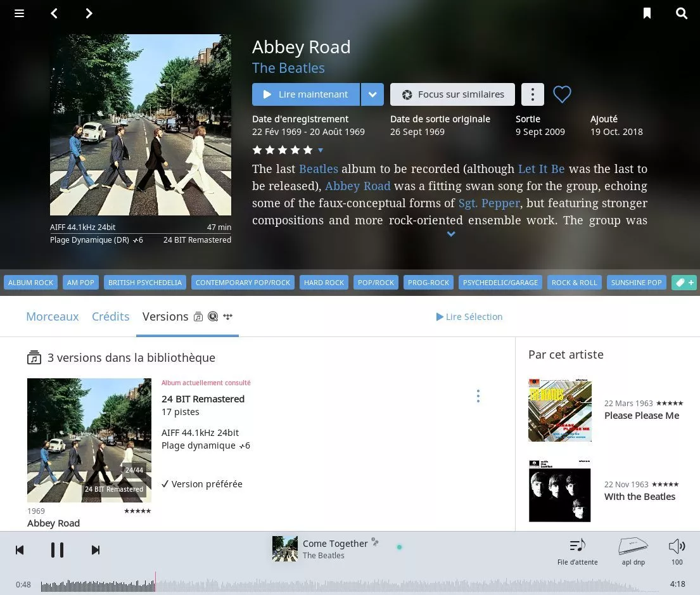This screenshot has width=700, height=595.
Task: Skip to the next track
Action: [96, 550]
